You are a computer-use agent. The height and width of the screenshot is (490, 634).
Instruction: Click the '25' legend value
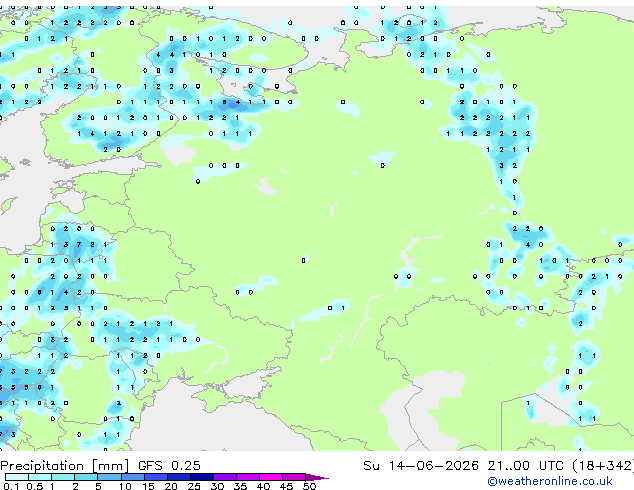(x=194, y=486)
